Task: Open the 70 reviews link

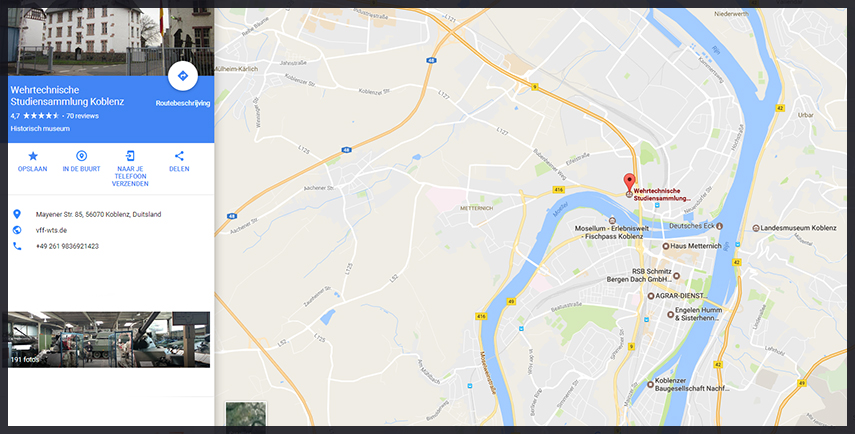Action: point(82,116)
